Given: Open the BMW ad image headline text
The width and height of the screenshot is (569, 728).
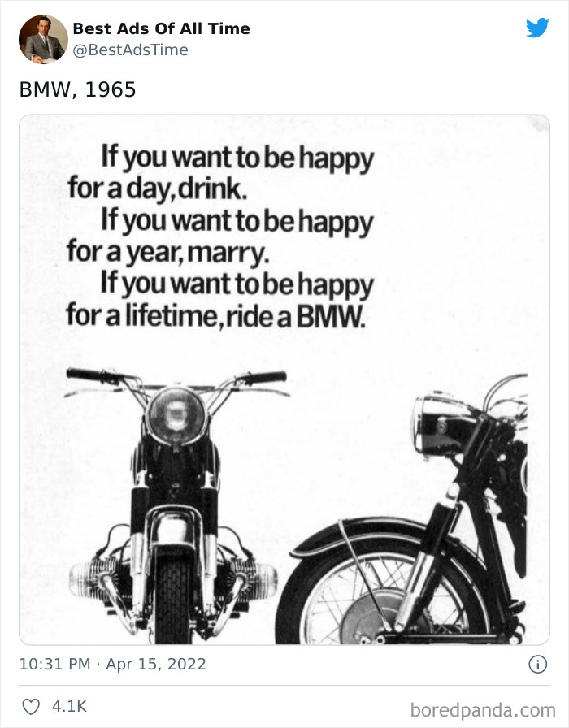Looking at the screenshot, I should click(220, 236).
